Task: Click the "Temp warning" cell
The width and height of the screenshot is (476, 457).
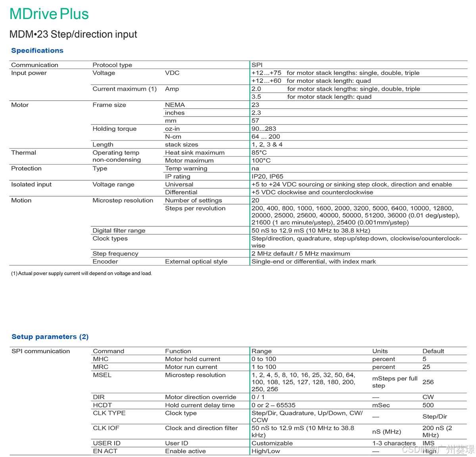Action: pyautogui.click(x=186, y=168)
